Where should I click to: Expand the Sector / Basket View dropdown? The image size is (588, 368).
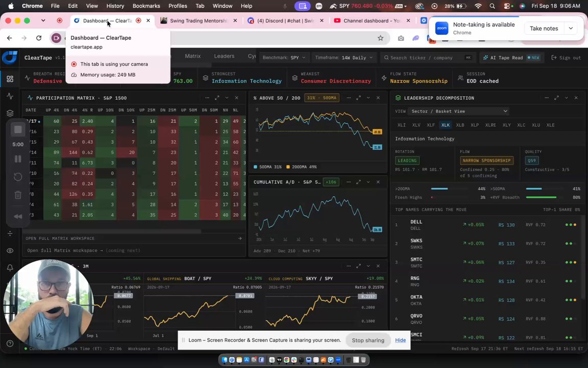[x=459, y=111]
